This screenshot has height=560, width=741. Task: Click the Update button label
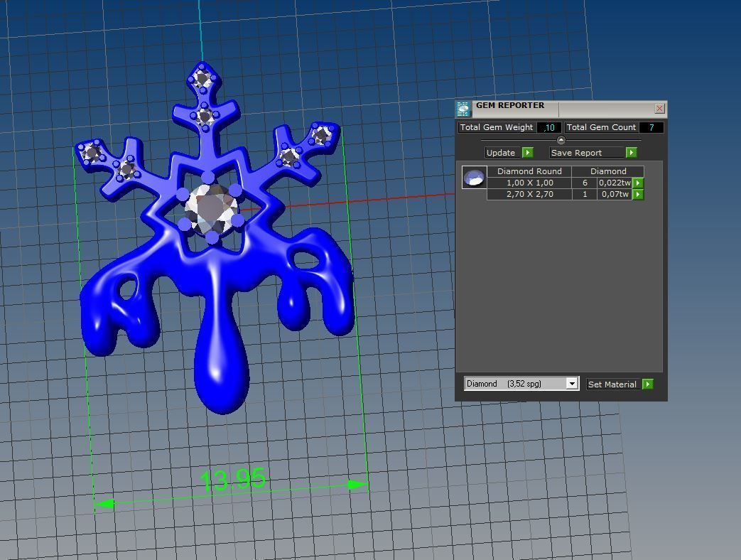click(503, 153)
